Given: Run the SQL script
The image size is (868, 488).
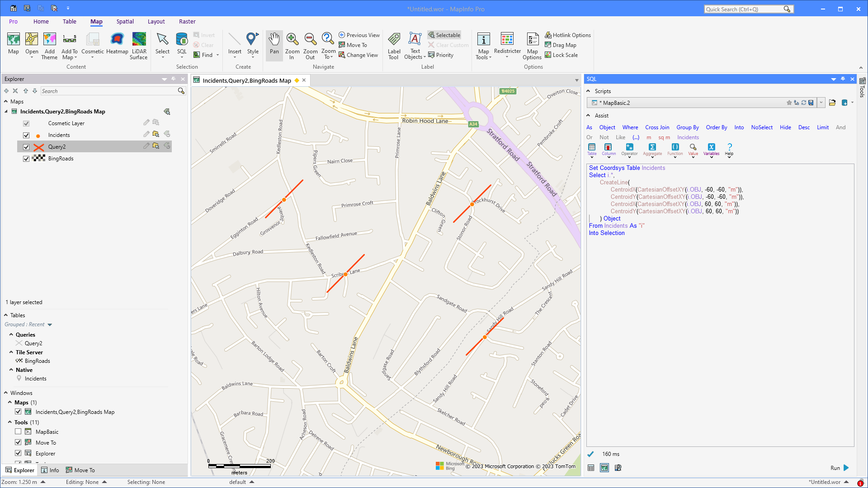Looking at the screenshot, I should point(846,468).
